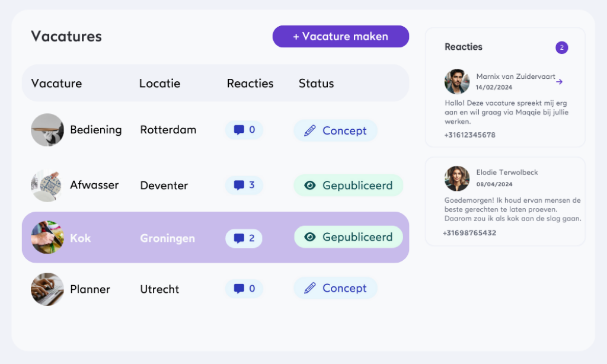Select the Kok vacancy thumbnail
This screenshot has width=607, height=364.
click(47, 238)
